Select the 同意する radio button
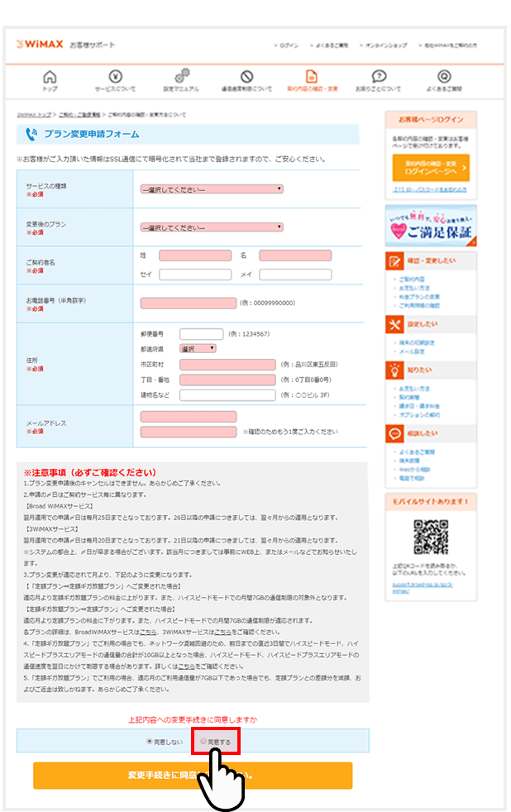Viewport: 511px width, 812px height. click(x=203, y=742)
